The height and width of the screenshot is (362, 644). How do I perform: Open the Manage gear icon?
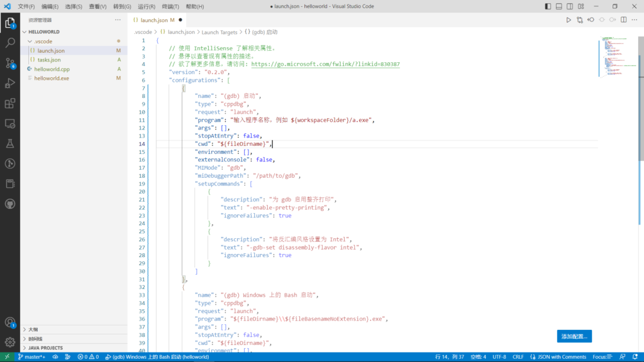click(10, 342)
